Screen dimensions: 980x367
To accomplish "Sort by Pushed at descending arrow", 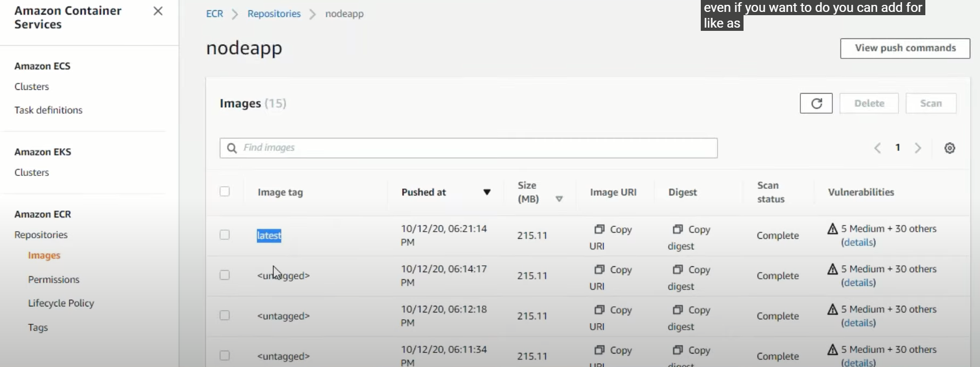I will (x=487, y=192).
